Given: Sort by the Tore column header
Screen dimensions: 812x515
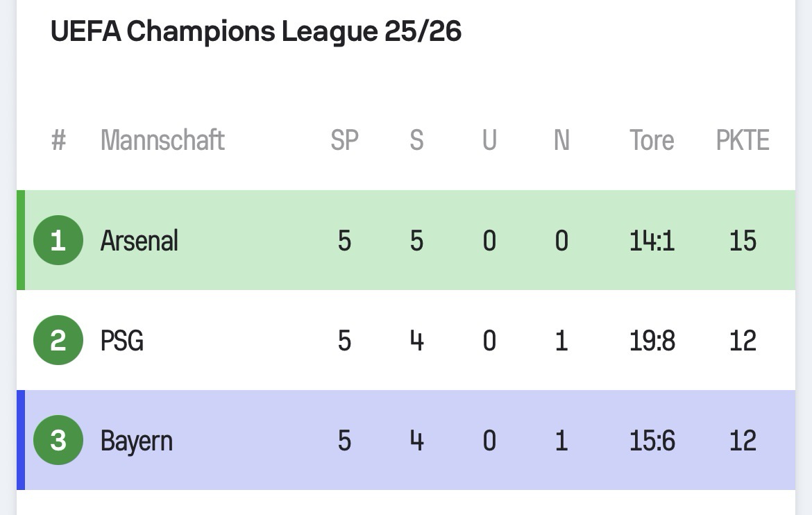Looking at the screenshot, I should tap(652, 140).
